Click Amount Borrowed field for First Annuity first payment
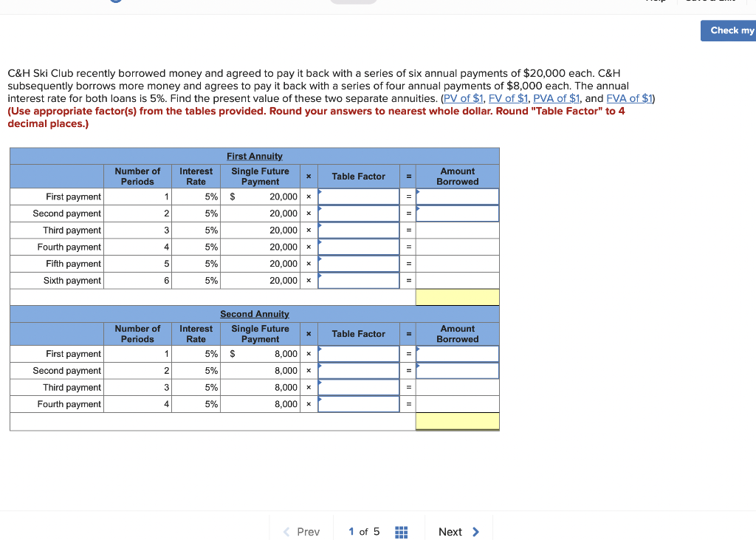 click(x=458, y=196)
